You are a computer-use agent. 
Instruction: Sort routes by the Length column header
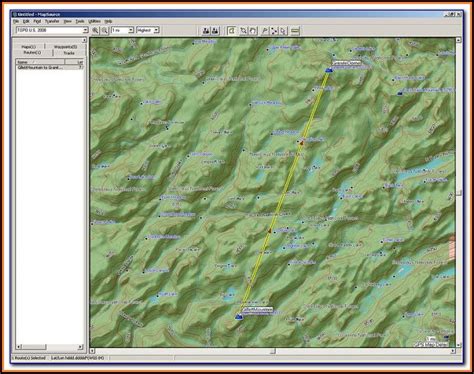74,62
